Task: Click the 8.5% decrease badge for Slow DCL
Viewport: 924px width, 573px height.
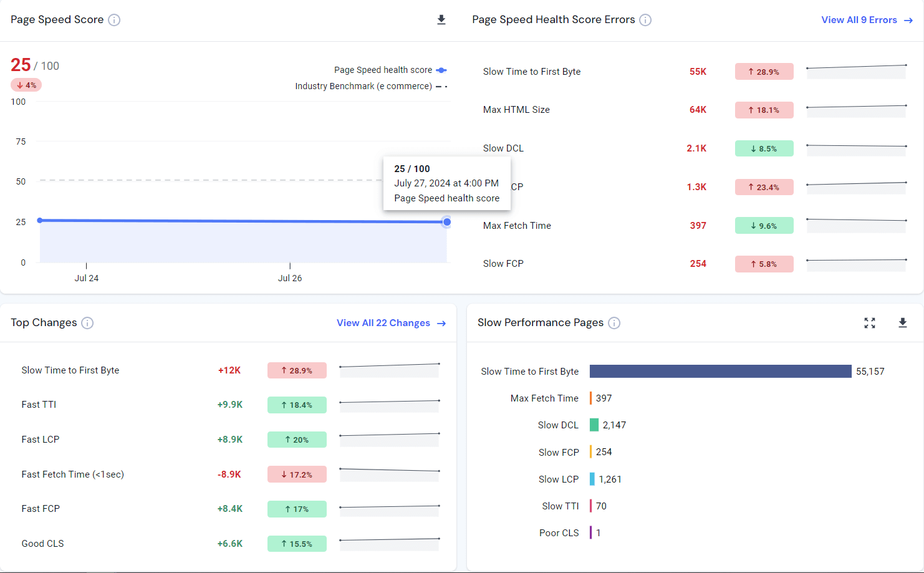Action: click(x=764, y=148)
